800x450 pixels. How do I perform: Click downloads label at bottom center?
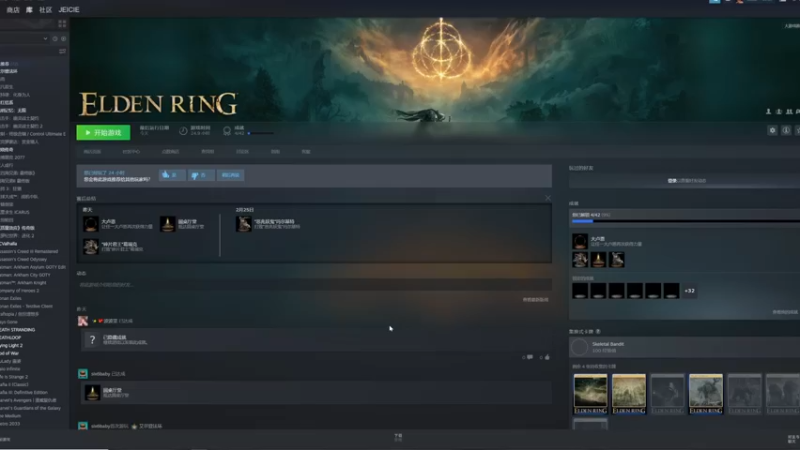pyautogui.click(x=398, y=437)
